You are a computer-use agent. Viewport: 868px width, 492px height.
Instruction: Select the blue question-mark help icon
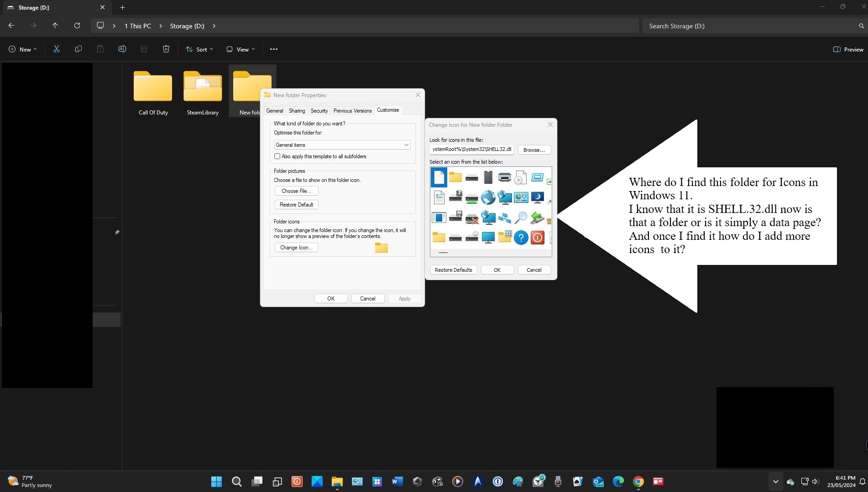click(x=521, y=238)
